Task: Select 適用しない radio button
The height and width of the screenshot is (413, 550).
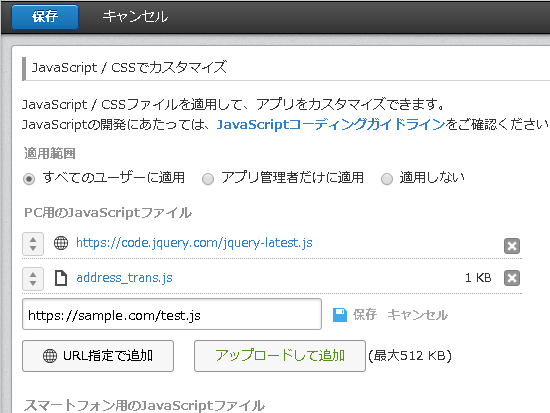Action: (387, 179)
